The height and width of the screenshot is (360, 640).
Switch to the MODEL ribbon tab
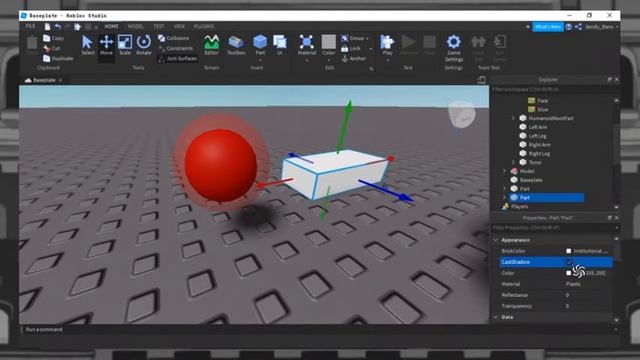136,26
